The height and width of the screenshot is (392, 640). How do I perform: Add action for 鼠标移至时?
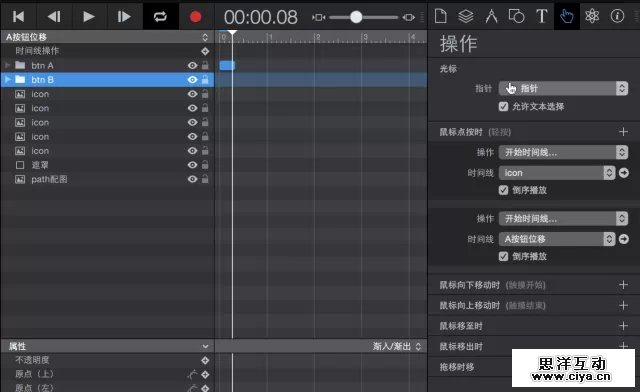tap(623, 325)
